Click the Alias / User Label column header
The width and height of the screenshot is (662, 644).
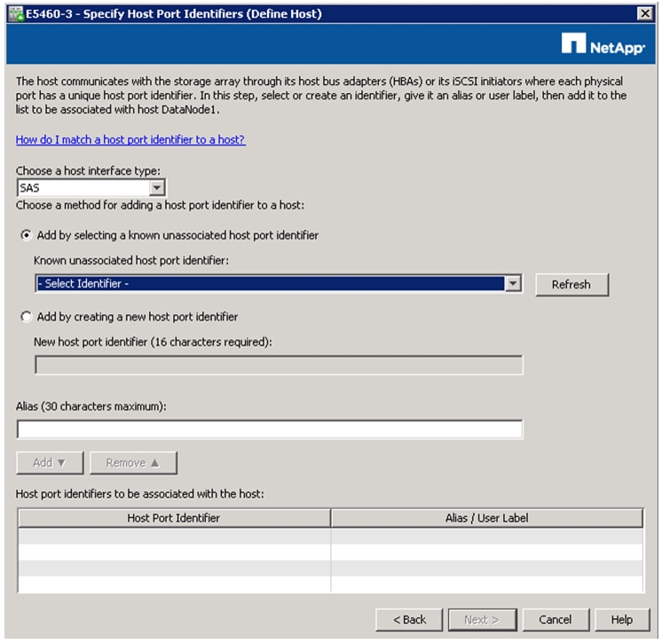click(x=487, y=518)
